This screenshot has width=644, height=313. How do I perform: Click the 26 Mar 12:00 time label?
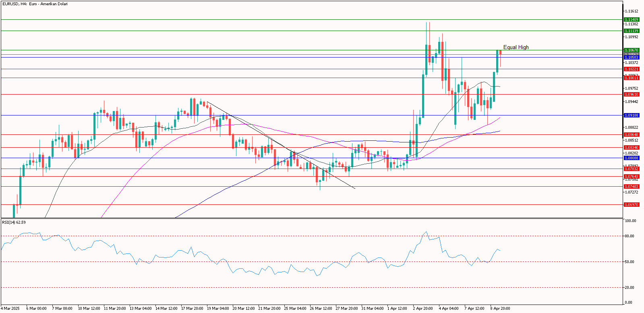pyautogui.click(x=321, y=309)
